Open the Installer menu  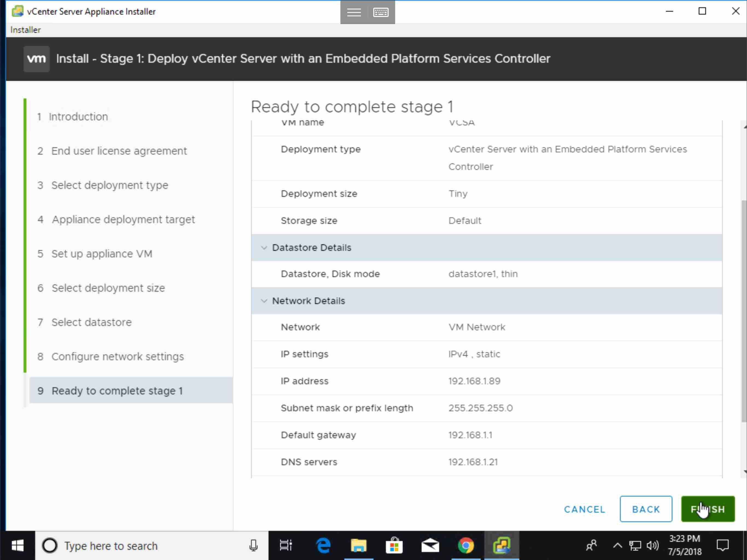click(x=25, y=30)
